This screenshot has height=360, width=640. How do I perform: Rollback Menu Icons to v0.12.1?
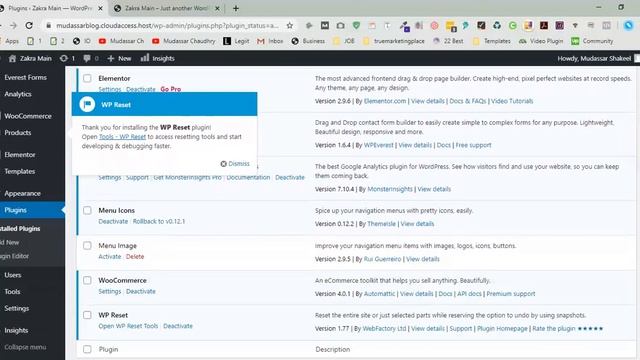point(159,221)
